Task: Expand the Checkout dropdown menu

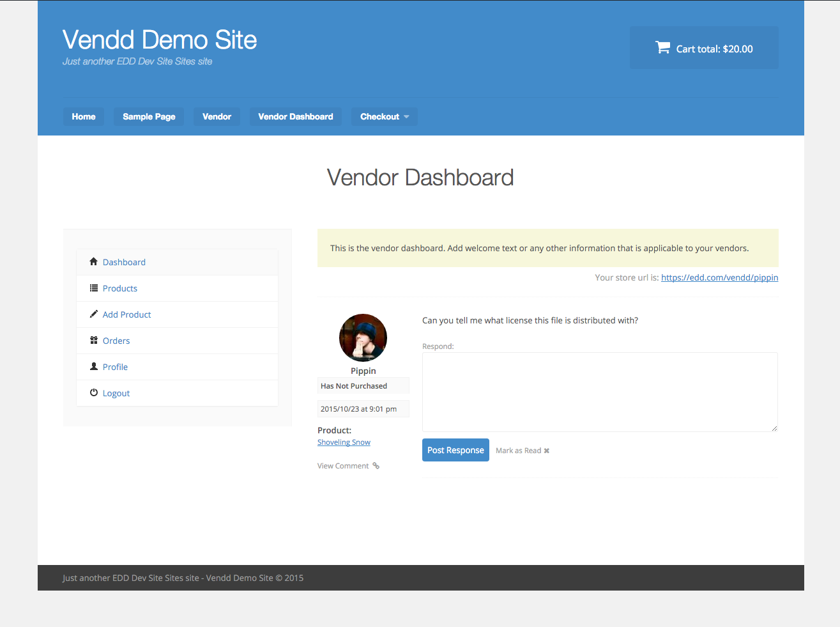Action: pos(384,116)
